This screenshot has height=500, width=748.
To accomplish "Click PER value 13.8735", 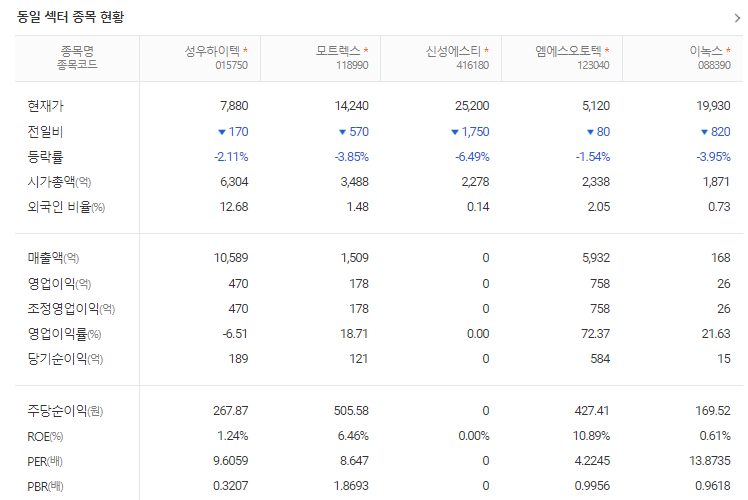I will pos(710,461).
